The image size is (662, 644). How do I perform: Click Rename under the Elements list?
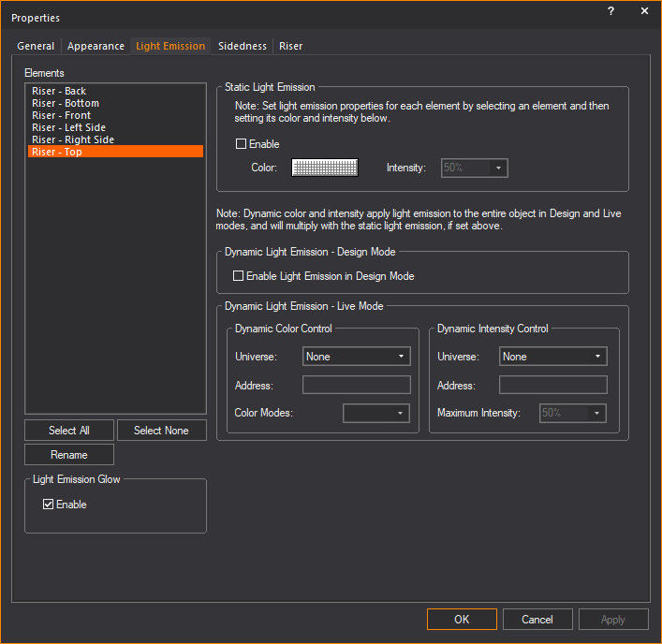[x=69, y=455]
